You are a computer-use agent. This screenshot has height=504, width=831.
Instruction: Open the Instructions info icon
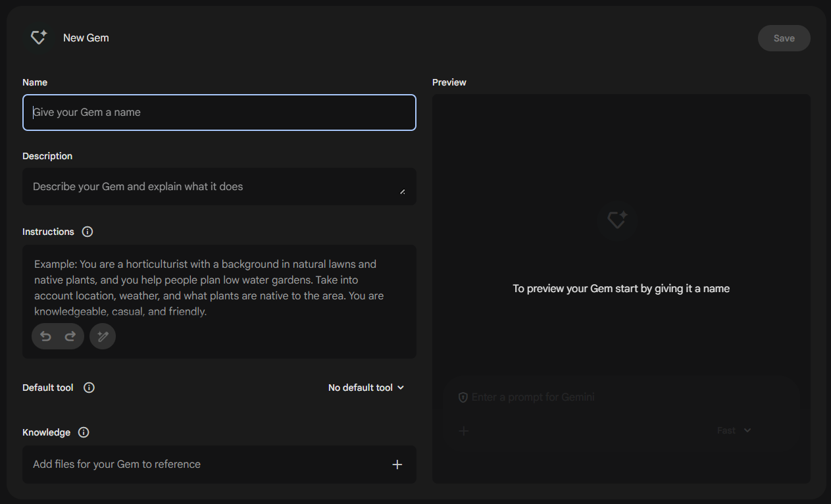pos(88,232)
